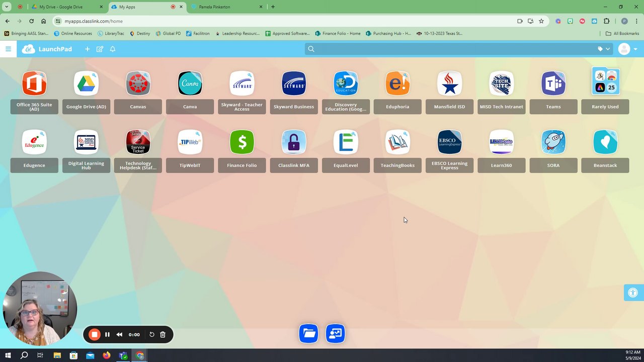Switch to the Pamela Pinkerton tab
Screen dimensions: 644x362
tap(227, 7)
